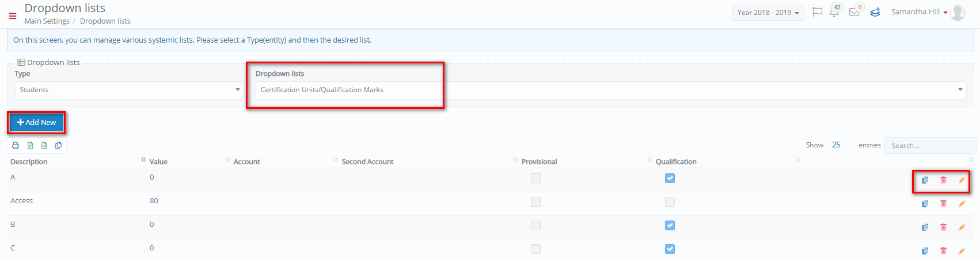Duplicate row B with copy icon
Screen dimensions: 980x262
925,227
